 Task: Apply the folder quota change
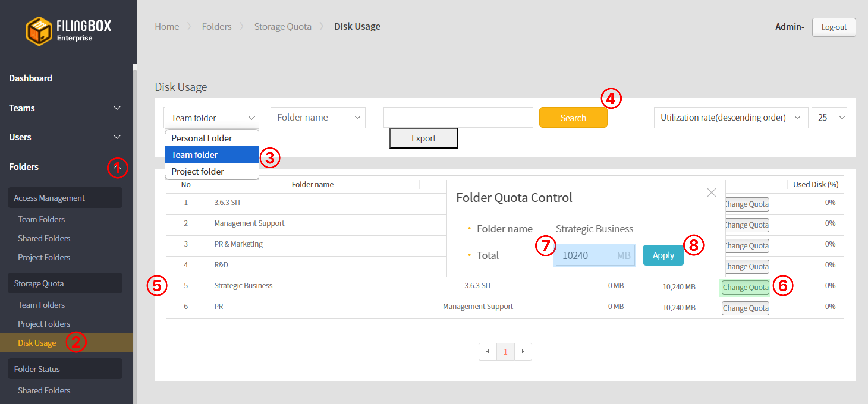click(x=663, y=255)
